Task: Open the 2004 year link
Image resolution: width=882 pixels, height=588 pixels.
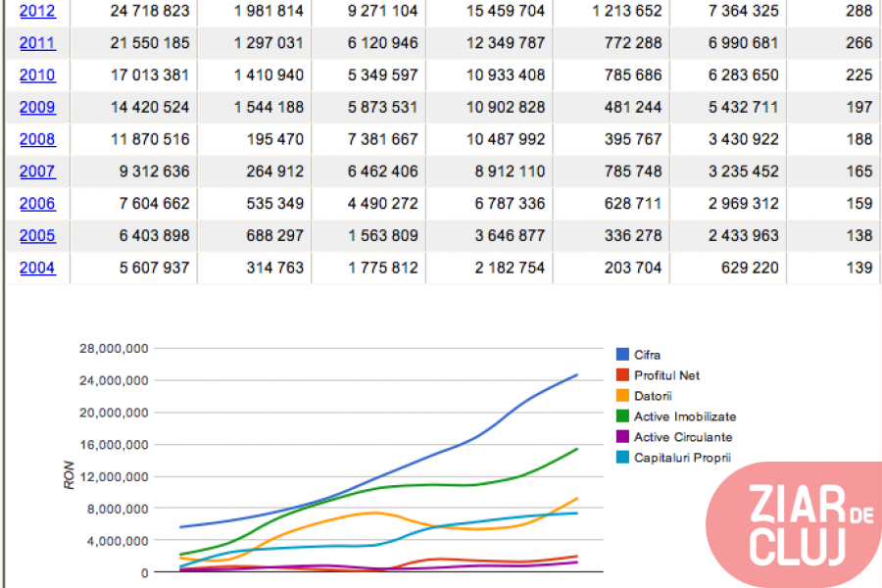Action: click(37, 268)
